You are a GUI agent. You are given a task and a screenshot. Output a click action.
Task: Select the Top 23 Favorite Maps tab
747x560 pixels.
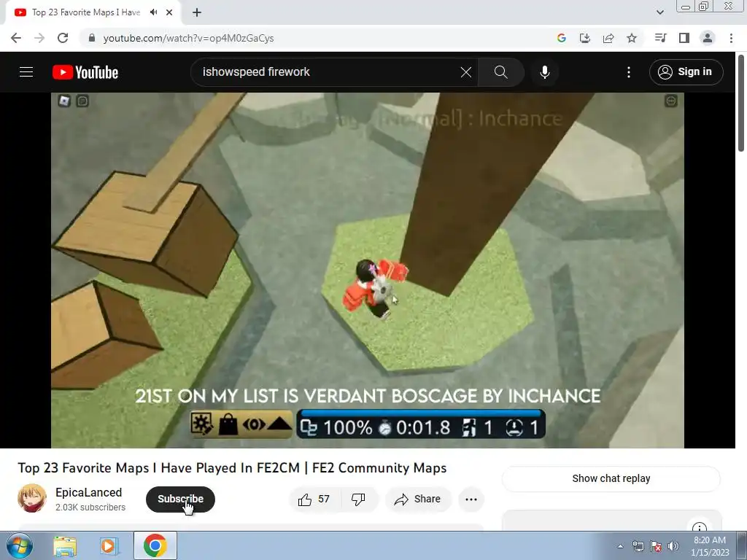pyautogui.click(x=86, y=12)
